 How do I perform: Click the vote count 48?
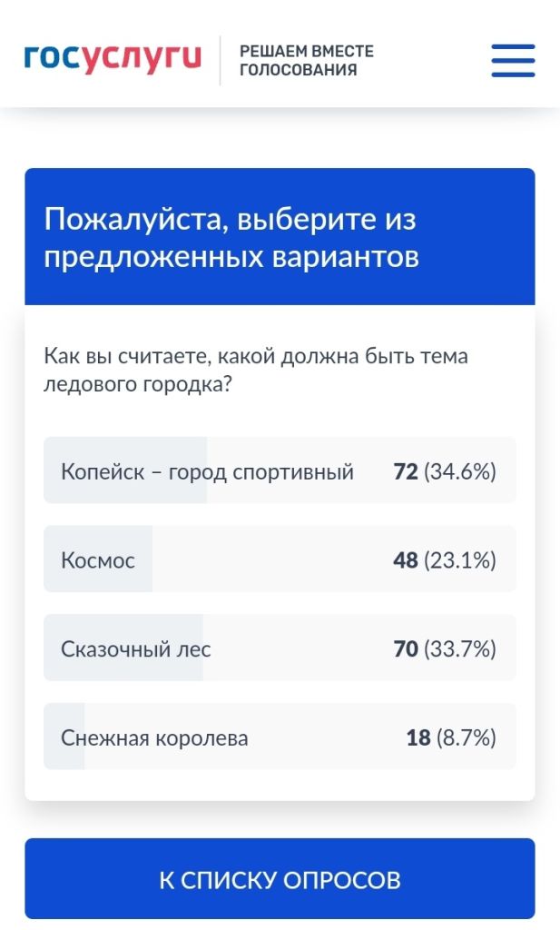coord(405,560)
